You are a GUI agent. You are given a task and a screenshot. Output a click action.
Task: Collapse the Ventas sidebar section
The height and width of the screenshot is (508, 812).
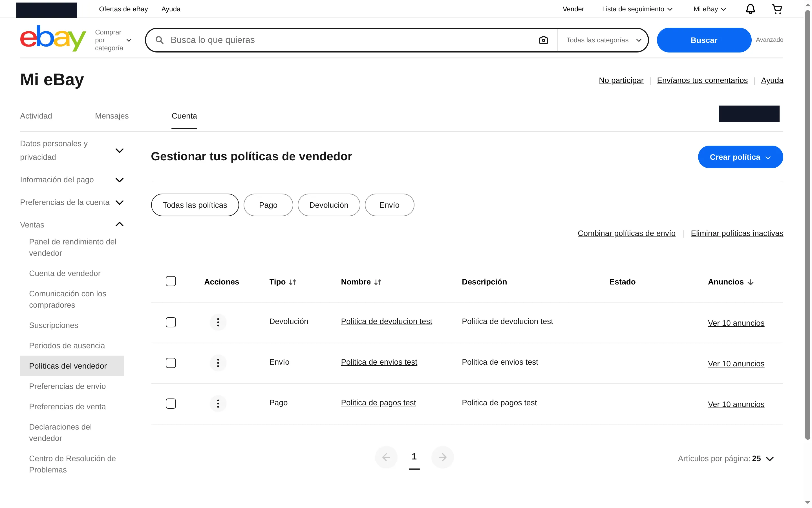click(72, 225)
